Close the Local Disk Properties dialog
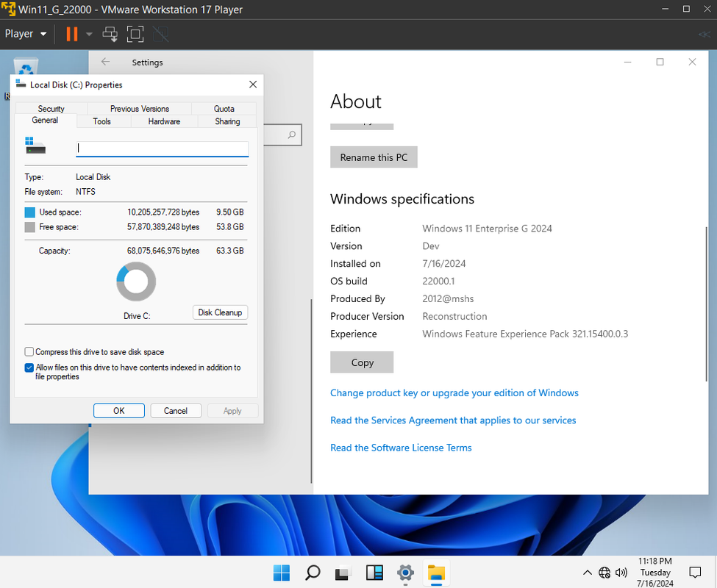The width and height of the screenshot is (717, 588). click(x=253, y=85)
